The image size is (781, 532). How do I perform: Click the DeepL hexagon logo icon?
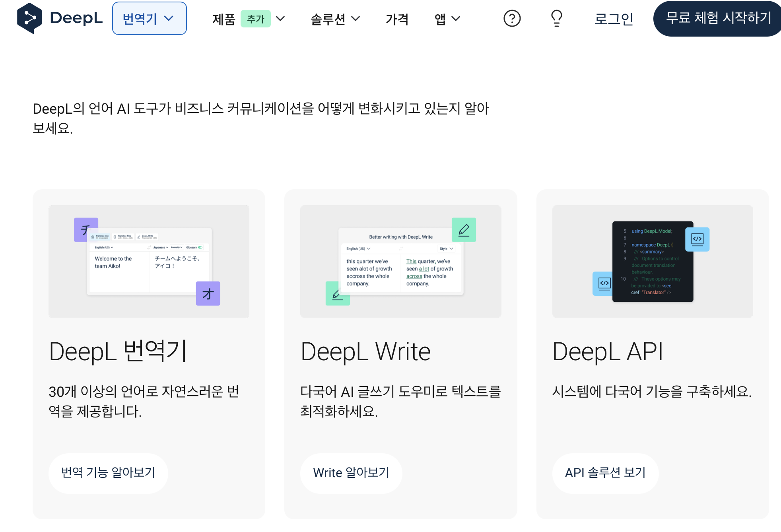29,18
